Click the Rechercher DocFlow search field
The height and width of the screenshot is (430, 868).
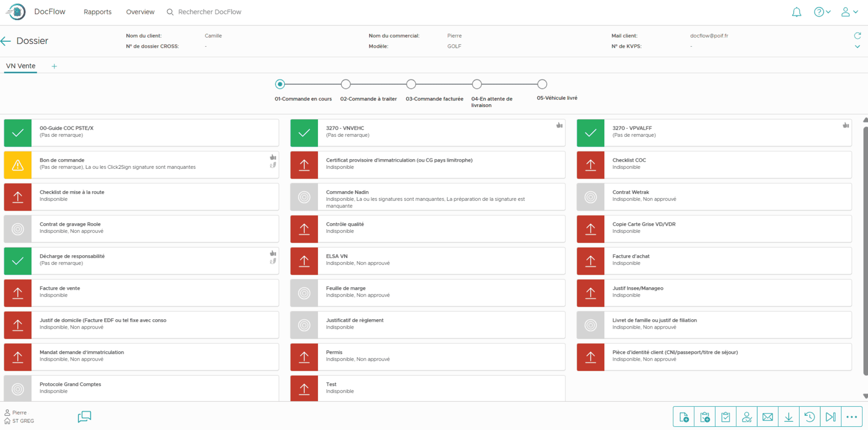tap(209, 12)
